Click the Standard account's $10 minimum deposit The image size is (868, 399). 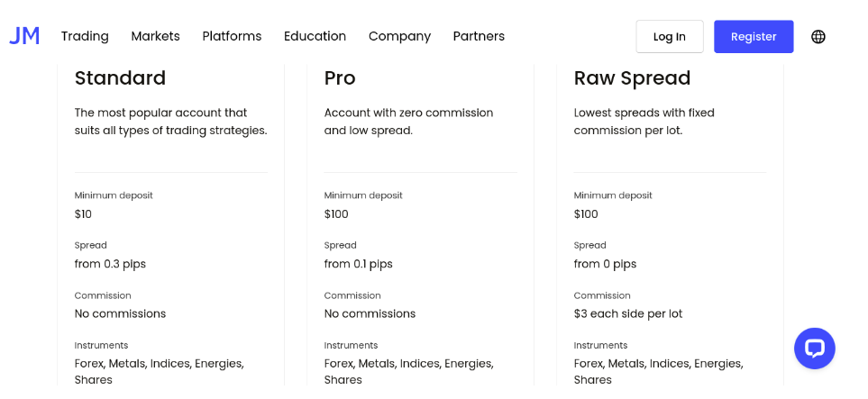83,214
